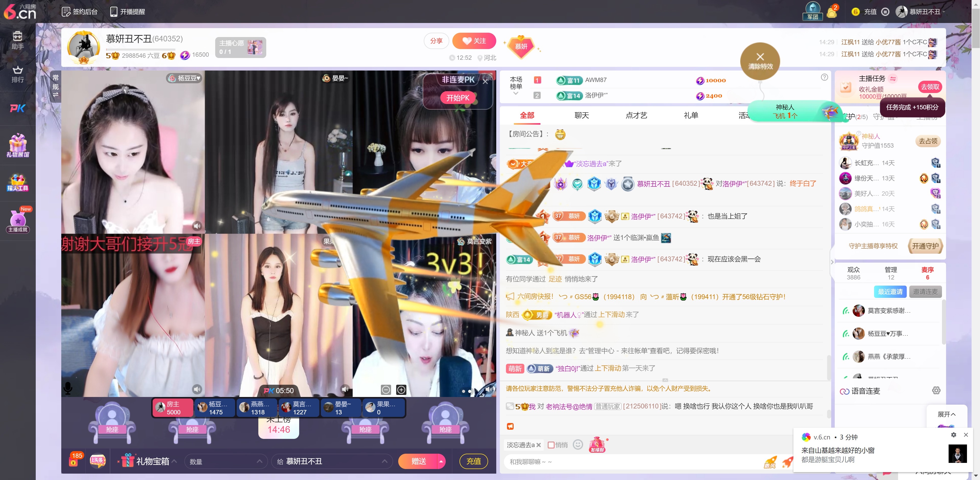The width and height of the screenshot is (980, 480).
Task: Toggle 关注 follow for 慕妍丑不丑
Action: tap(474, 41)
